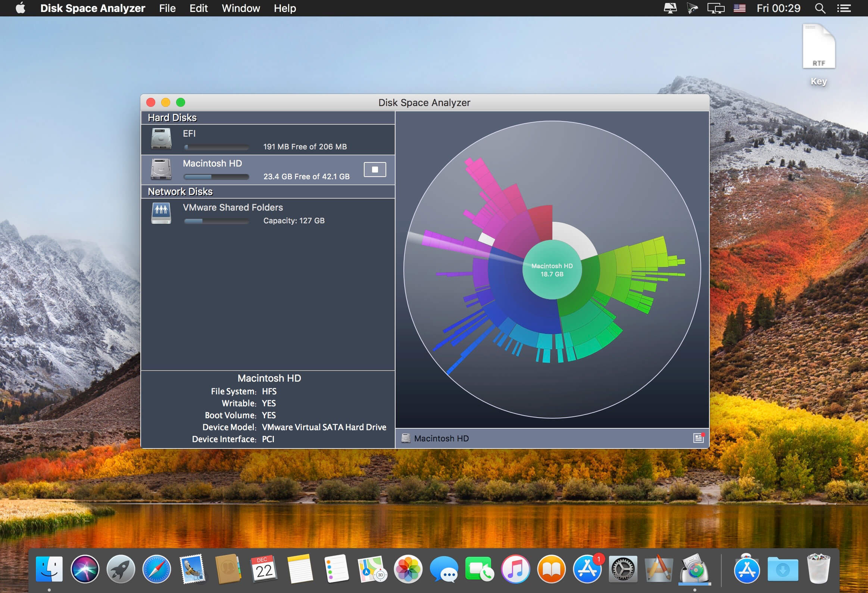Click the EFI usage progress bar
Image resolution: width=868 pixels, height=593 pixels.
tap(216, 147)
